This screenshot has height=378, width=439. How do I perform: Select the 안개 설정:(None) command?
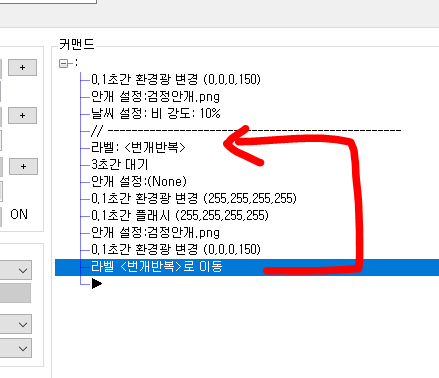point(139,181)
